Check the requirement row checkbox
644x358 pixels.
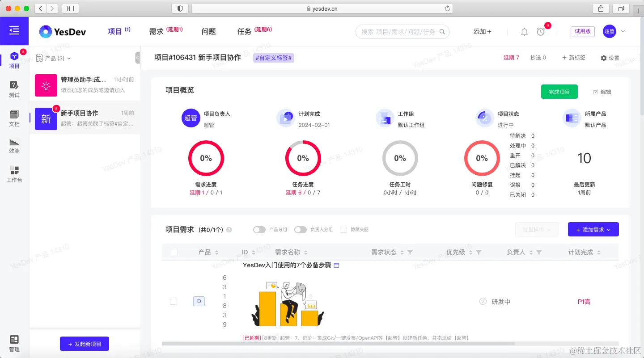(174, 302)
